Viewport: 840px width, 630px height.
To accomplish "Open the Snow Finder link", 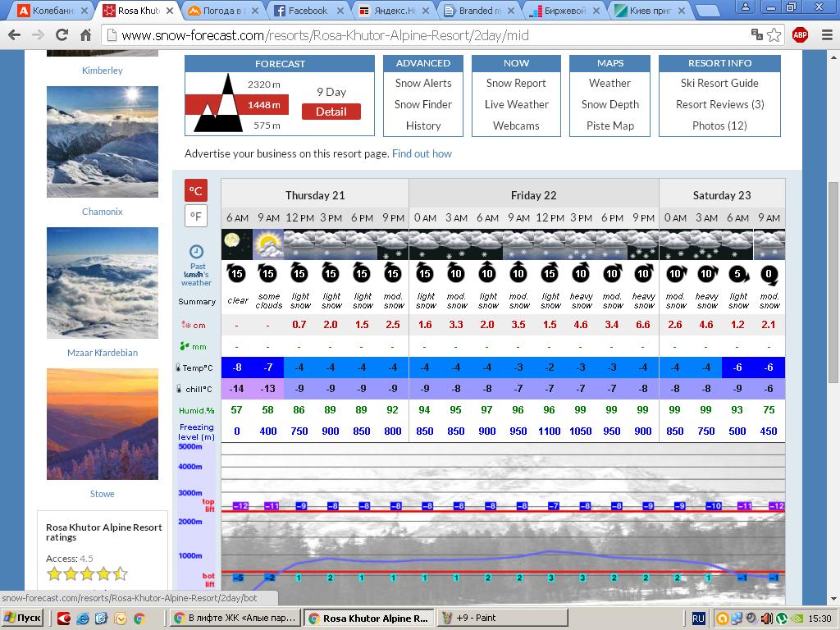I will coord(423,104).
